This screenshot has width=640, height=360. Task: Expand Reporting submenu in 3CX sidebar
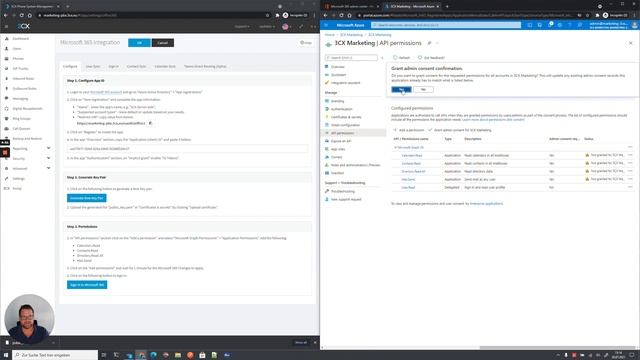point(49,148)
